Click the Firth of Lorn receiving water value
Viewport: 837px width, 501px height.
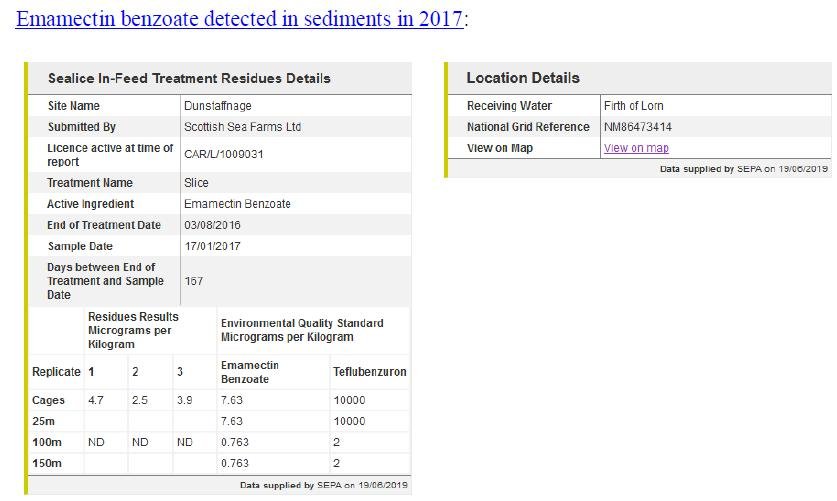pyautogui.click(x=633, y=106)
